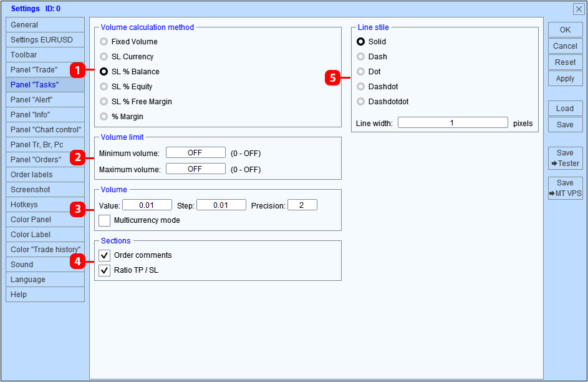Image resolution: width=588 pixels, height=382 pixels.
Task: Click the volume Value field
Action: click(147, 205)
